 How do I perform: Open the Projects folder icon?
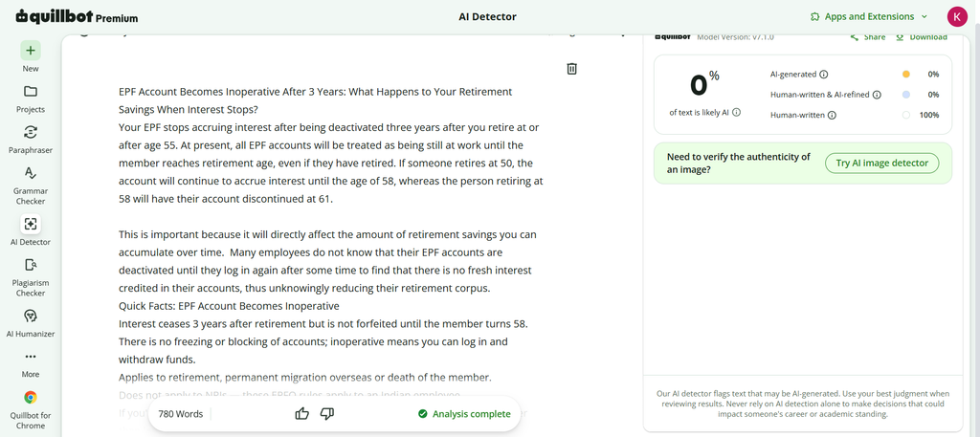pyautogui.click(x=31, y=91)
